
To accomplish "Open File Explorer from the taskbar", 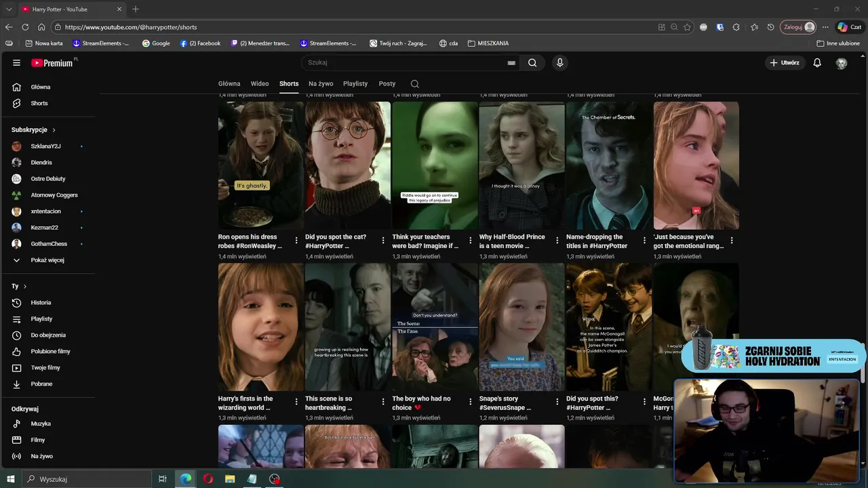I will click(x=230, y=479).
